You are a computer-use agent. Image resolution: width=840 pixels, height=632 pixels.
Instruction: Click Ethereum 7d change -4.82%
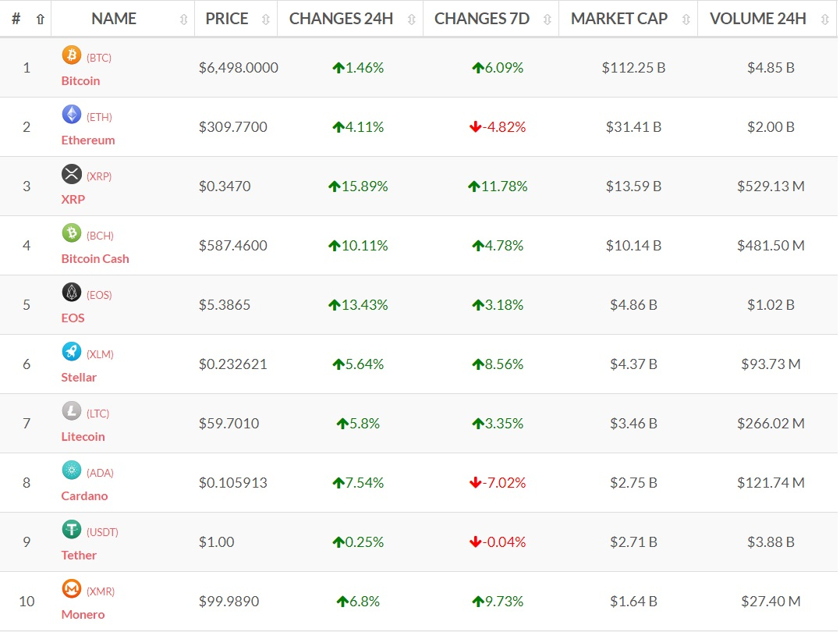498,128
